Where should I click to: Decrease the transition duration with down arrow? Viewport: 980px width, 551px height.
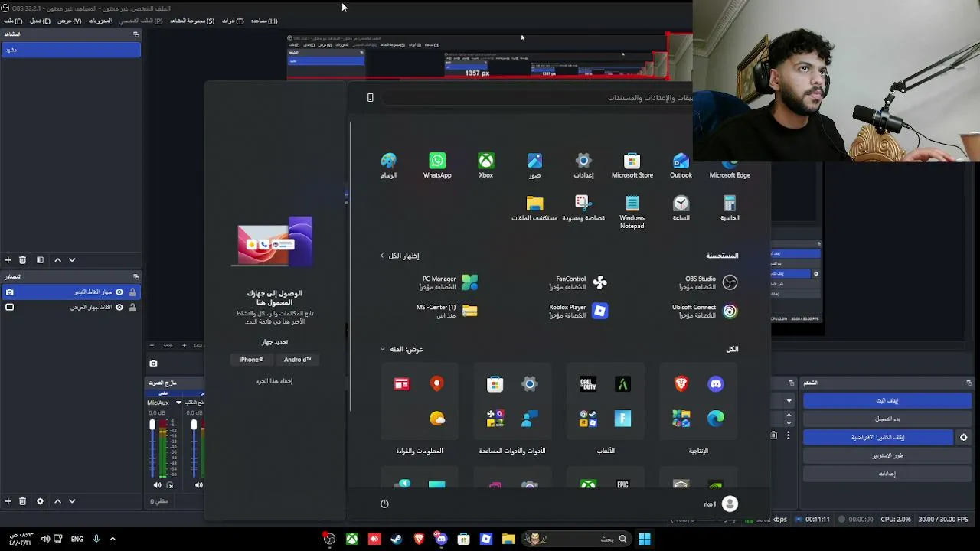789,422
